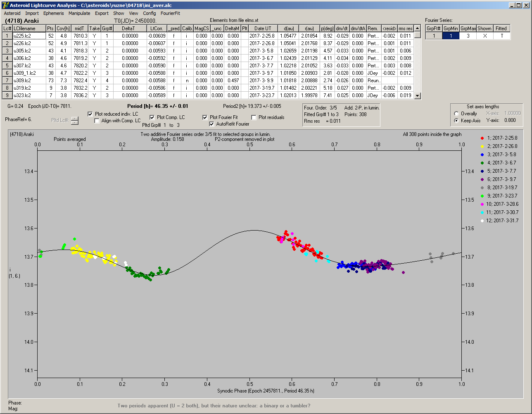Open the FourierFit menu
532x414 pixels.
(170, 13)
